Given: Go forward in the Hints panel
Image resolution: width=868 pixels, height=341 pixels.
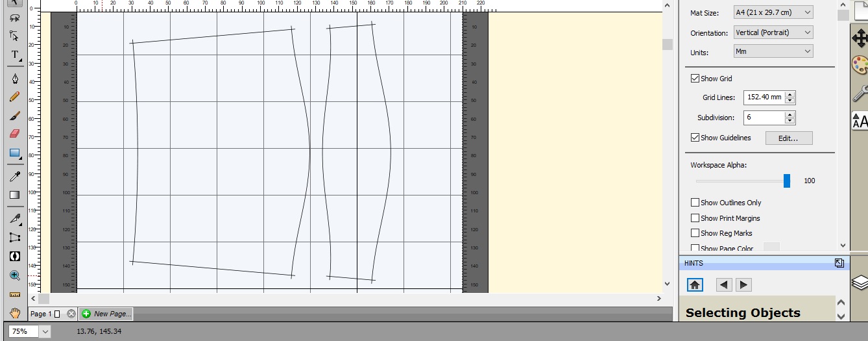Looking at the screenshot, I should [743, 284].
